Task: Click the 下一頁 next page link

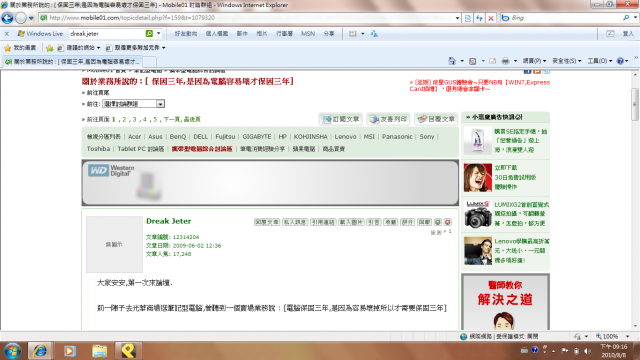Action: tap(171, 120)
